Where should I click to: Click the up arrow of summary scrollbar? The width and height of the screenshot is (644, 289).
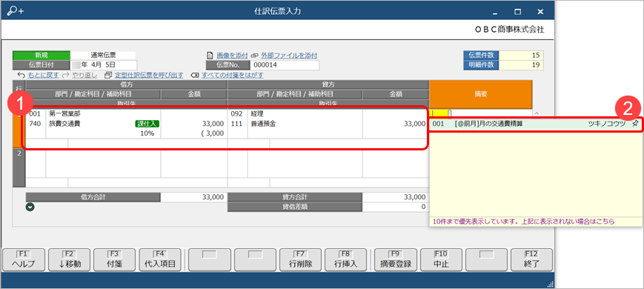coord(536,113)
